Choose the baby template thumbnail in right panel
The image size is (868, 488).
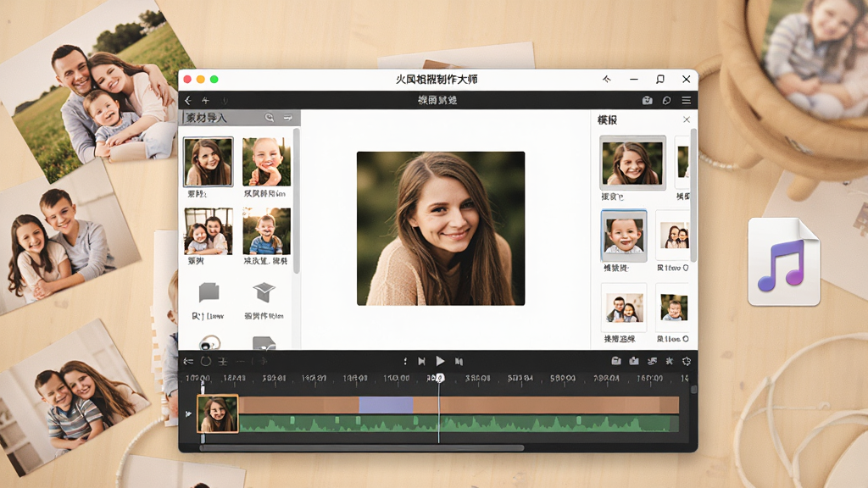coord(624,236)
